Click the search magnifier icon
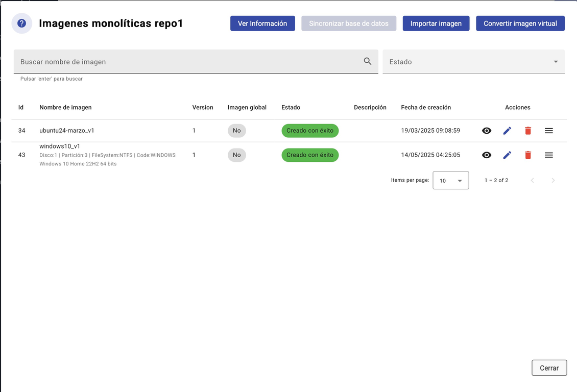This screenshot has width=577, height=392. [x=367, y=61]
